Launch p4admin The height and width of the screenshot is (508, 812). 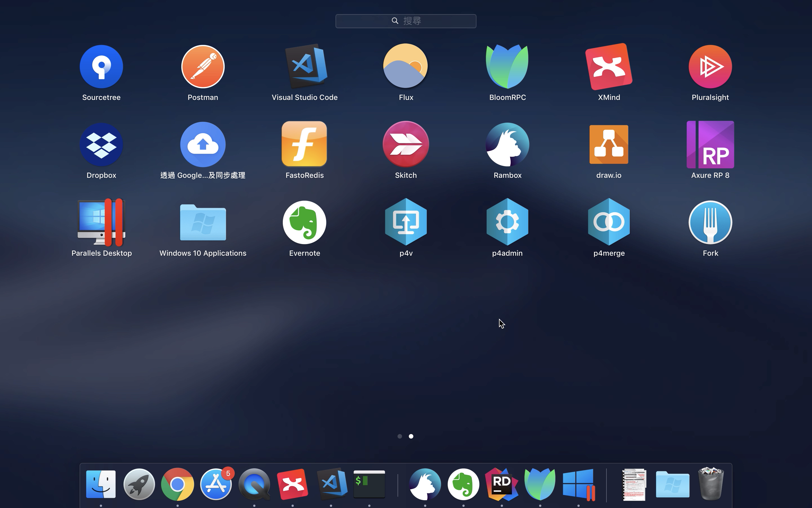(x=507, y=222)
